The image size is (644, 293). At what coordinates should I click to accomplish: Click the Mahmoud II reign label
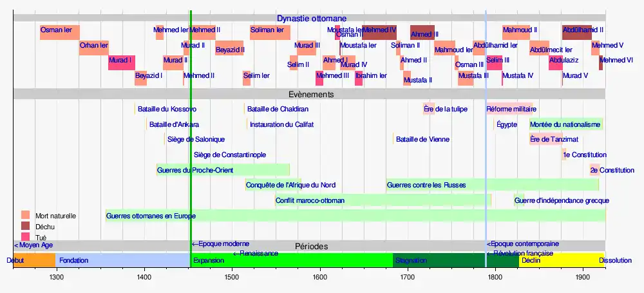click(x=520, y=30)
